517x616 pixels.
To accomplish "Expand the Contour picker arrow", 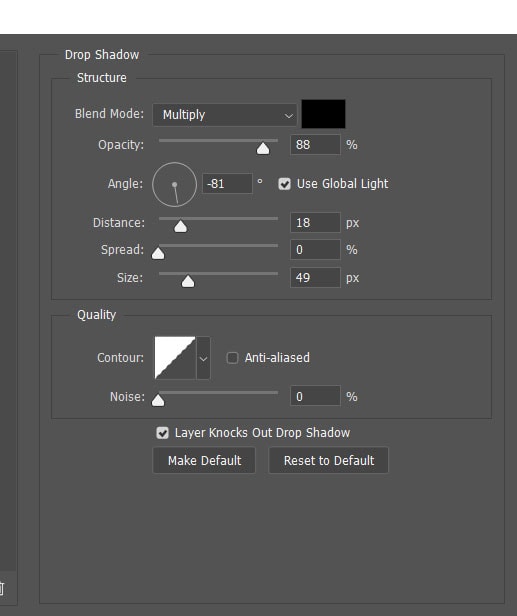I will click(203, 358).
